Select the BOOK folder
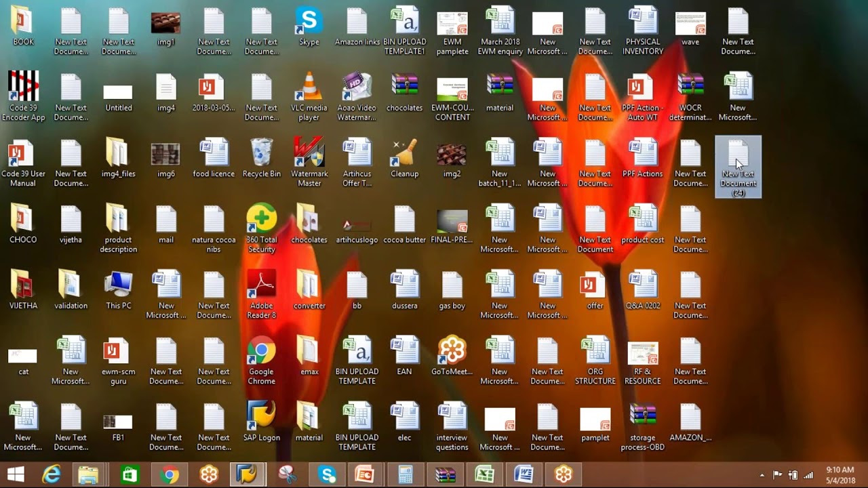Image resolution: width=868 pixels, height=488 pixels. point(23,27)
